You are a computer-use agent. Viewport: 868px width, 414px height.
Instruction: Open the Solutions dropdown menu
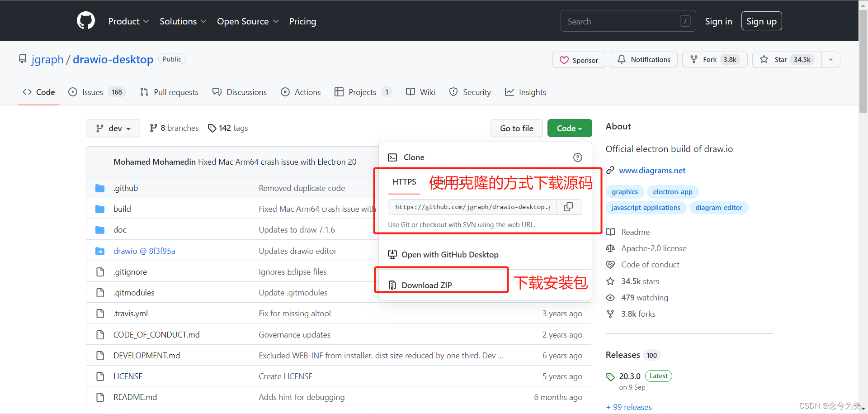(x=183, y=21)
